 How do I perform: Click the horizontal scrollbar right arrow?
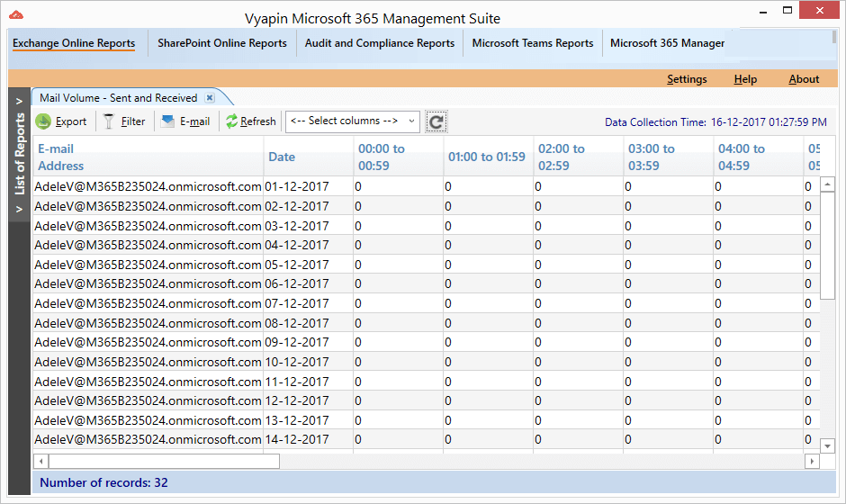(812, 462)
